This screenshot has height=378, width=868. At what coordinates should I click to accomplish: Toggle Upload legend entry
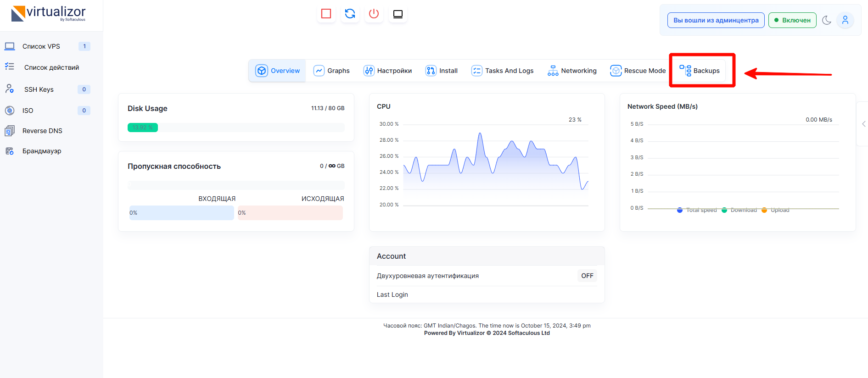coord(776,210)
